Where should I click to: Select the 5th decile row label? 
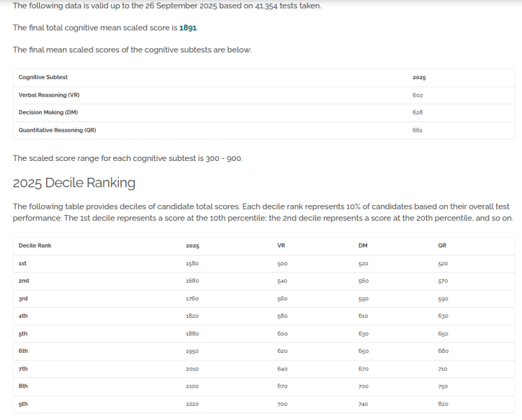(23, 334)
